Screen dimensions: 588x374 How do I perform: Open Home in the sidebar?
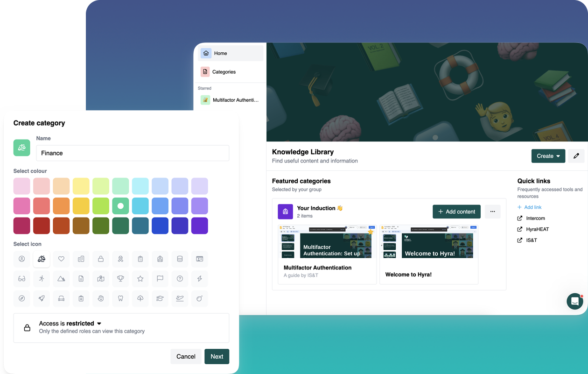pyautogui.click(x=220, y=53)
